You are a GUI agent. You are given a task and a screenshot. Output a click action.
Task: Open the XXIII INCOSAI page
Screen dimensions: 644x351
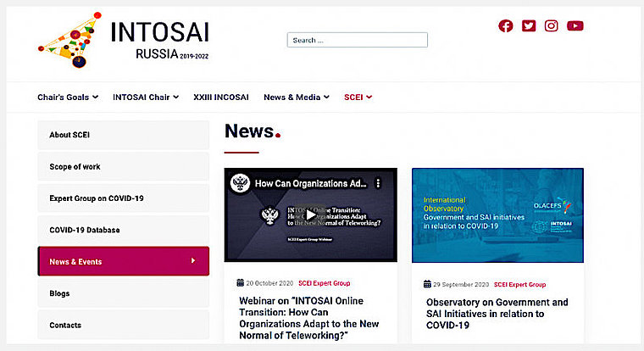point(221,97)
